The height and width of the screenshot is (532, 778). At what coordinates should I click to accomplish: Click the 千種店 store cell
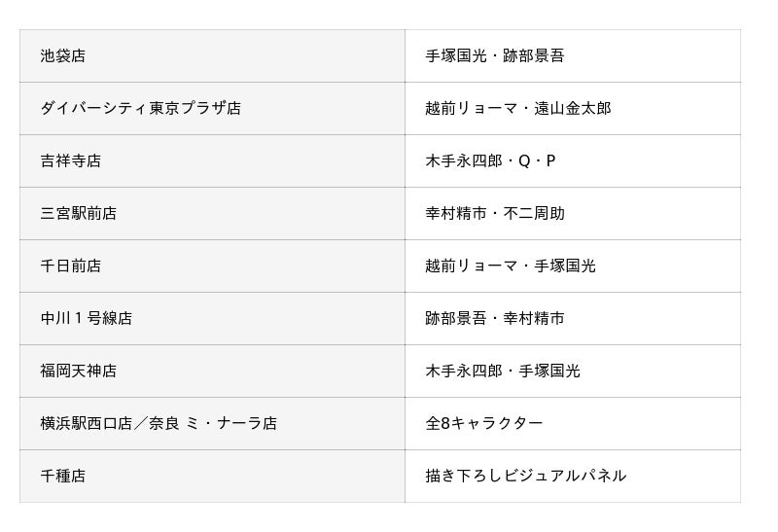[x=63, y=477]
